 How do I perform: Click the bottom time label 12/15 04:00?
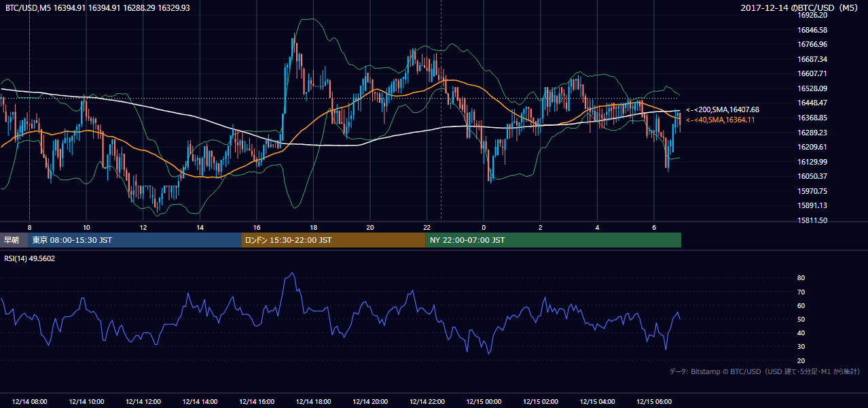click(x=598, y=402)
